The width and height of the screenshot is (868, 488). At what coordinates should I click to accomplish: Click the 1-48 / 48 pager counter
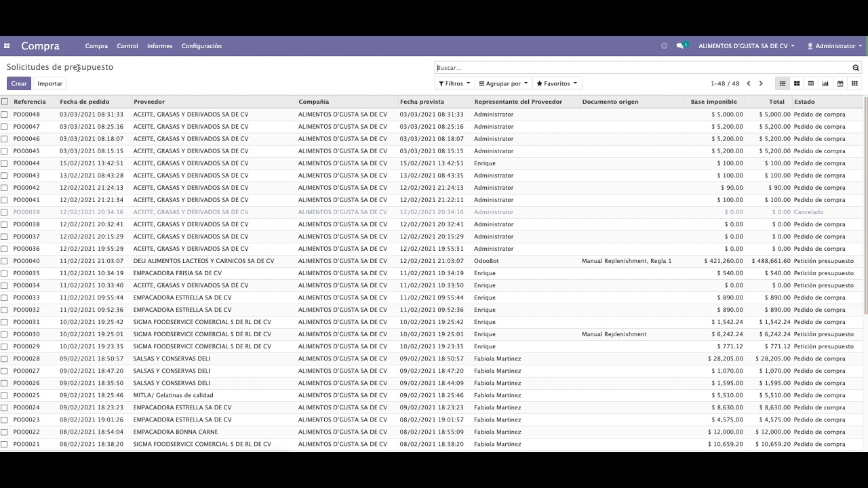[725, 83]
